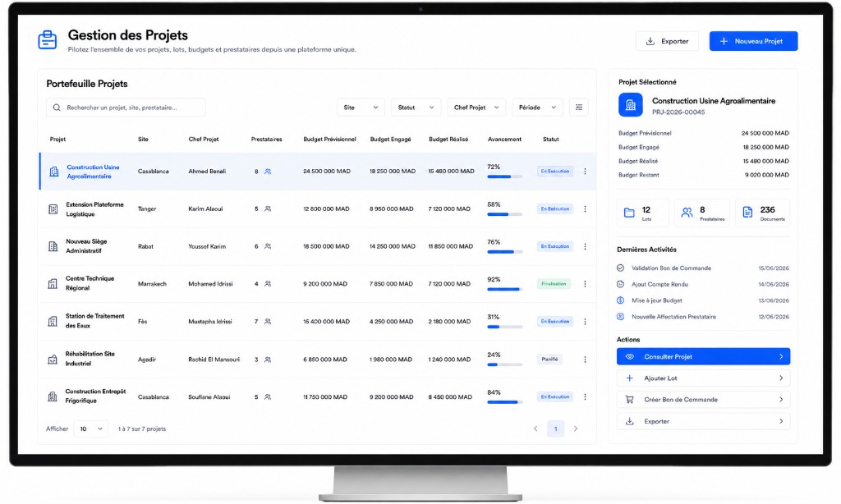
Task: Click the building icon for Réhabilitation Site Industriel
Action: pos(53,360)
